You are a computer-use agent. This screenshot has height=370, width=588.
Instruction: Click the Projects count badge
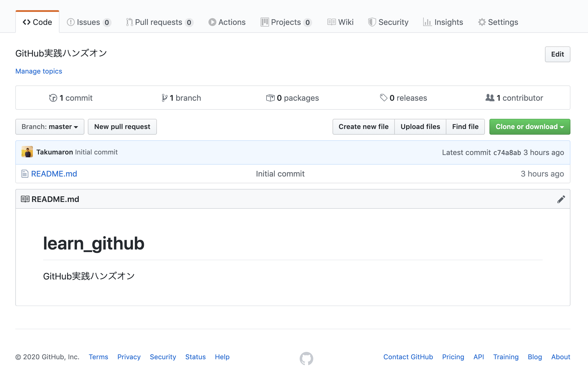point(308,22)
